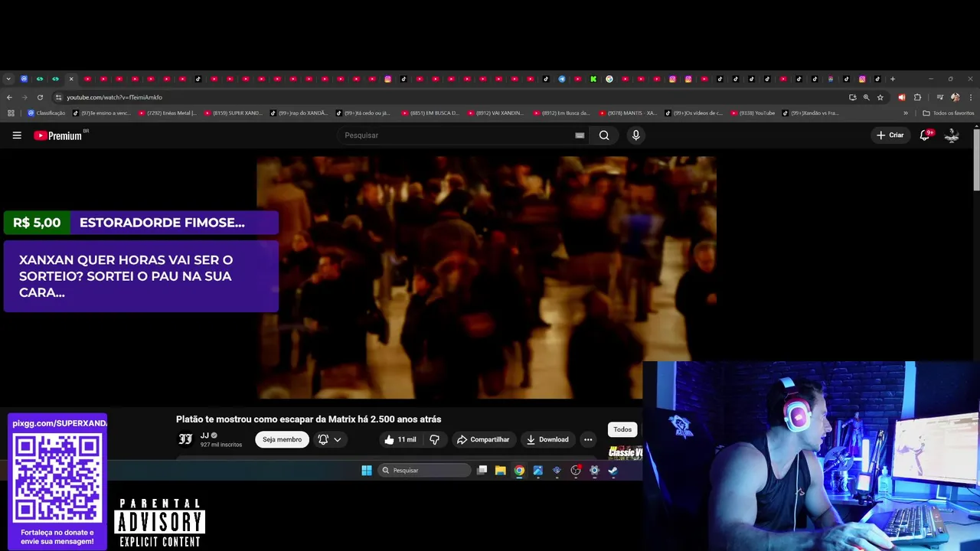The width and height of the screenshot is (980, 551).
Task: View site information icon in address bar
Action: point(58,97)
